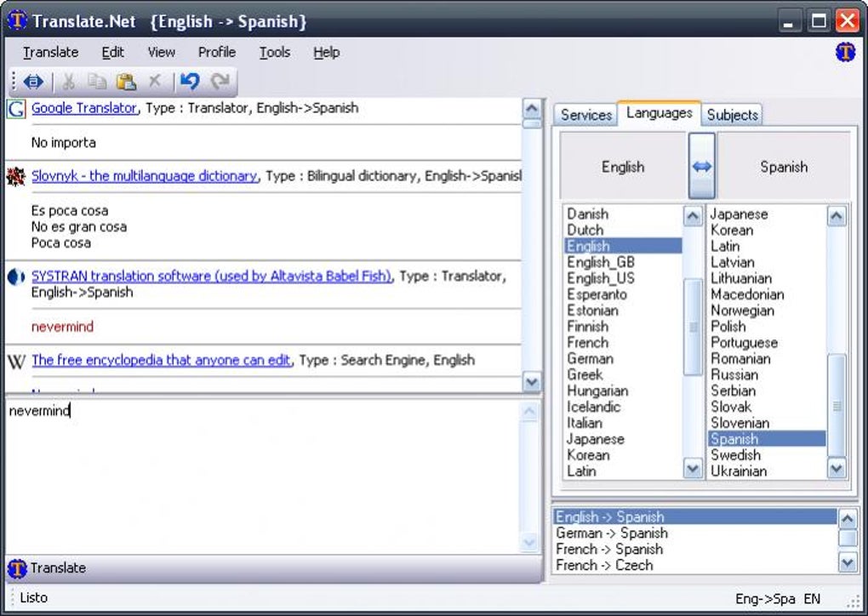Open the View menu
868x616 pixels.
161,53
